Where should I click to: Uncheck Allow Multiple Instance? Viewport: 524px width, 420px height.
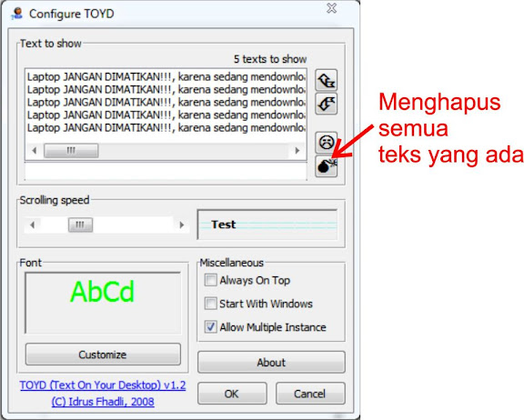click(210, 327)
